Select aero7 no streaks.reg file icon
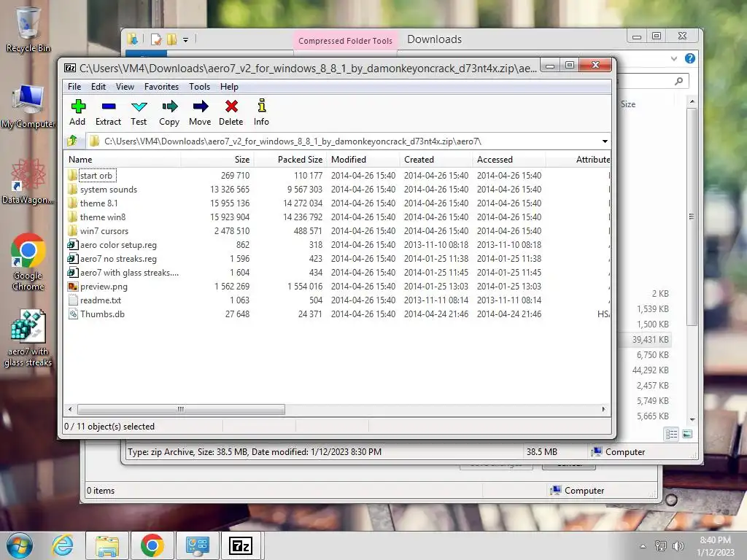The height and width of the screenshot is (560, 747). (72, 259)
